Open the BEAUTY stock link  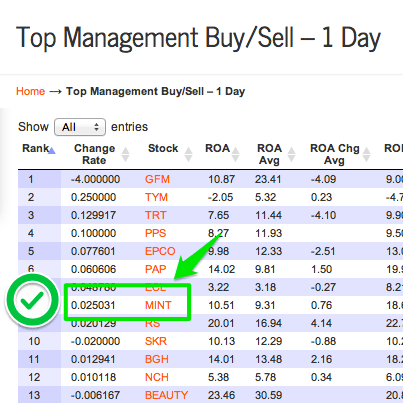[x=166, y=395]
